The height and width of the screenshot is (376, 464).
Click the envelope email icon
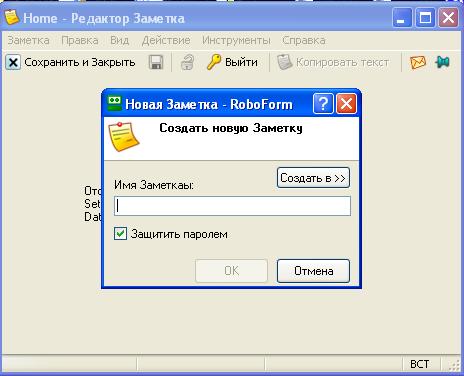[x=418, y=62]
